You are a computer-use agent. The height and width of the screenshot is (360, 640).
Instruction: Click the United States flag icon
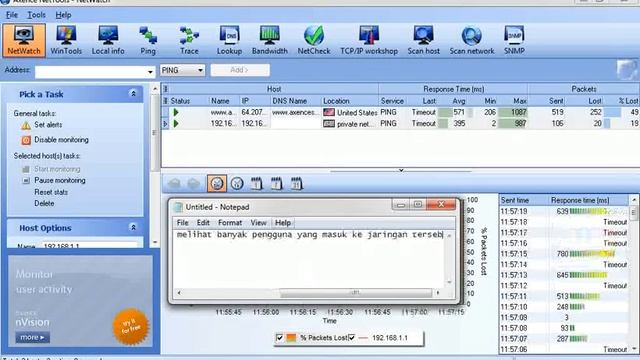(329, 112)
